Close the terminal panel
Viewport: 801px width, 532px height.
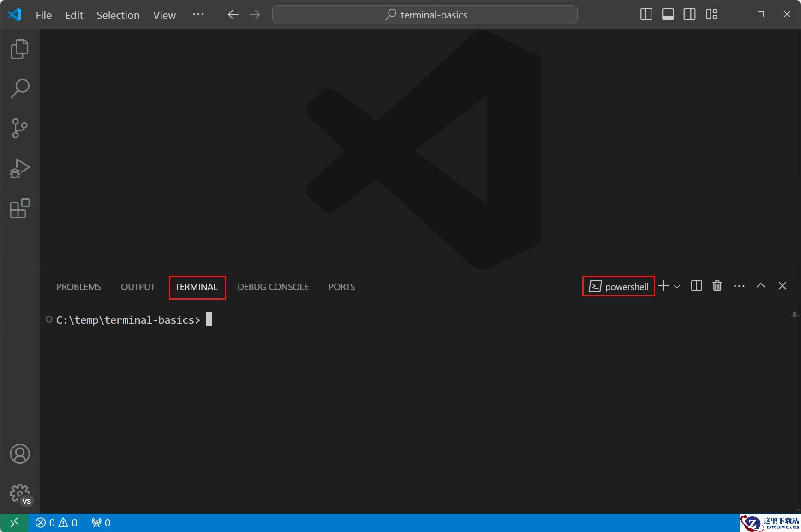click(783, 286)
